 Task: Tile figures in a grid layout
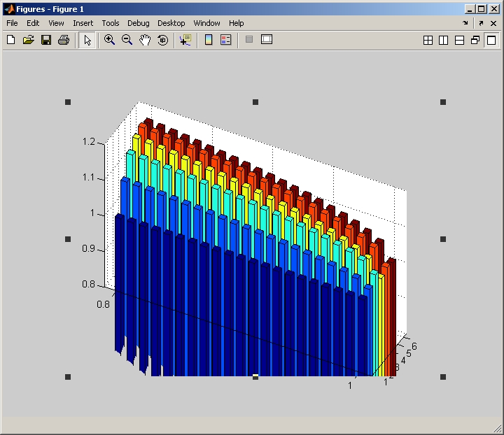point(428,41)
